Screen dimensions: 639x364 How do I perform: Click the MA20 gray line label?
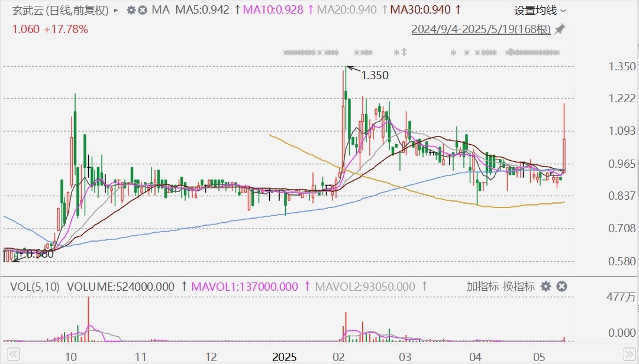pyautogui.click(x=346, y=10)
